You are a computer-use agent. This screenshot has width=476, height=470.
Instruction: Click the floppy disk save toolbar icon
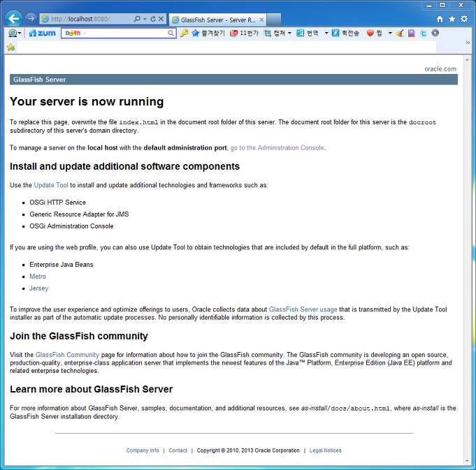tap(411, 33)
